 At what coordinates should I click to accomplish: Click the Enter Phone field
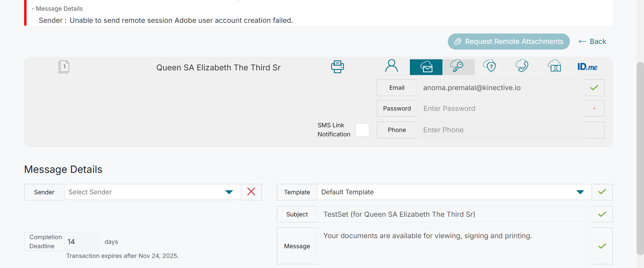point(500,130)
